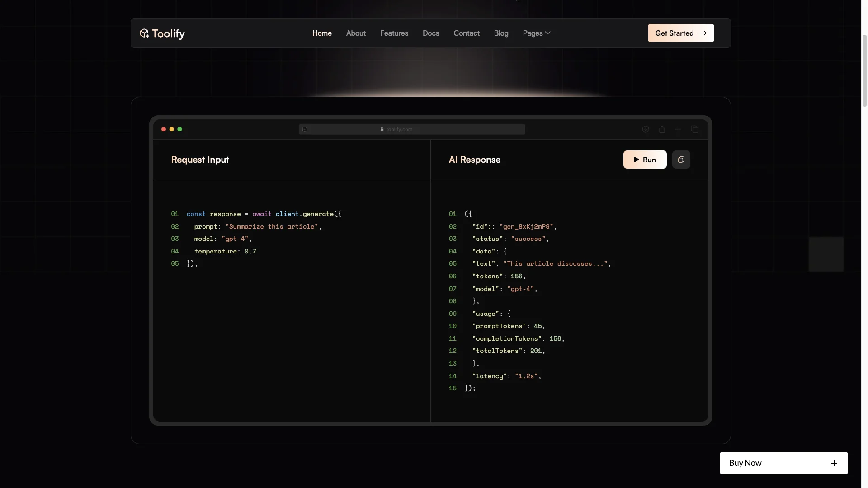Click the reader icon in address bar

point(305,129)
